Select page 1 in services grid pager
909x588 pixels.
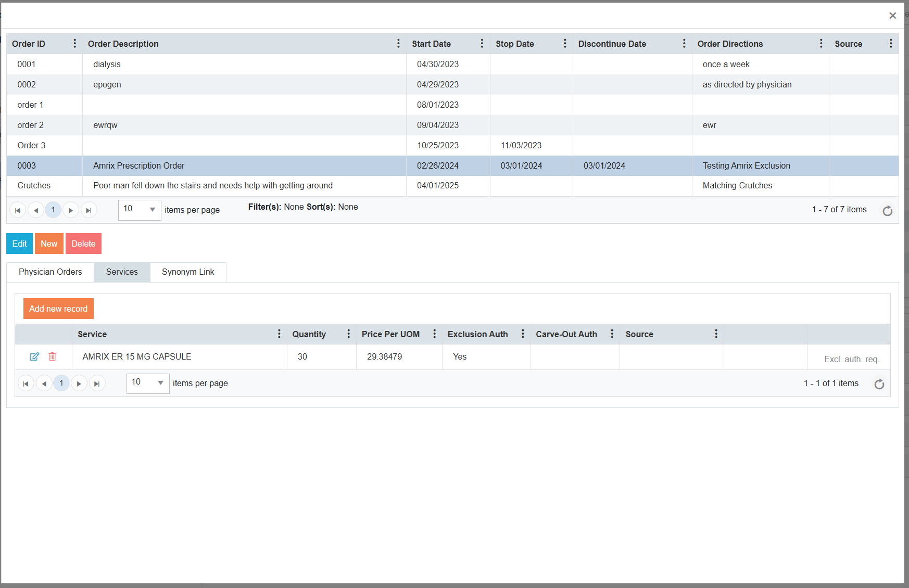coord(61,384)
